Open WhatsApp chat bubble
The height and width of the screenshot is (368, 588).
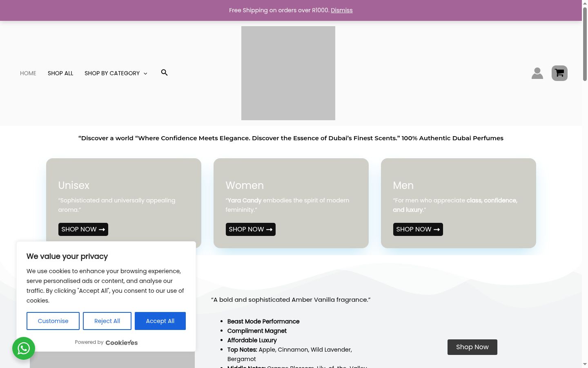[x=24, y=348]
